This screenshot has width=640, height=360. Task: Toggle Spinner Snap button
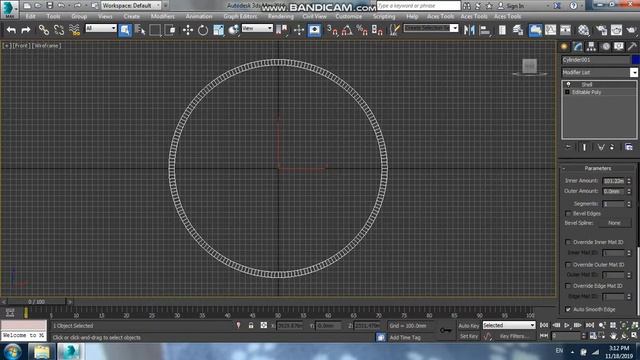377,30
